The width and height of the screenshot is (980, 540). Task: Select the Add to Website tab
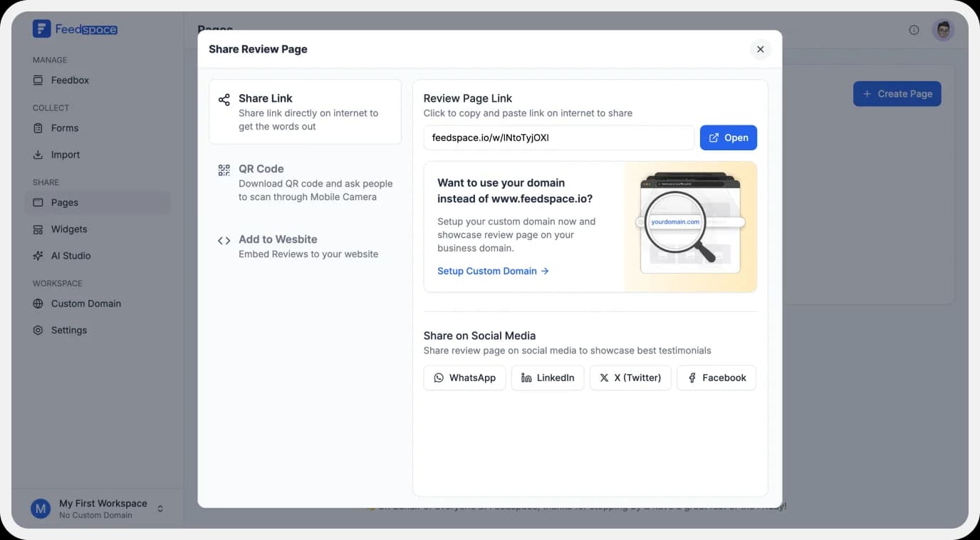[305, 246]
